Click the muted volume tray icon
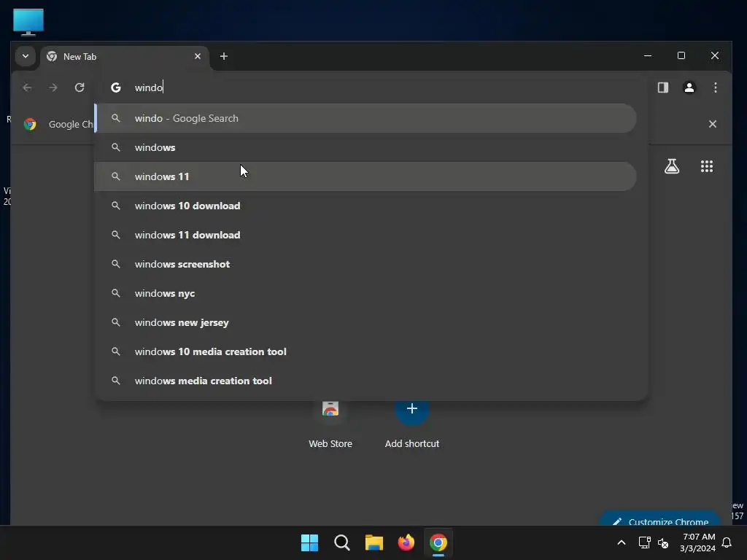Viewport: 747px width, 560px height. click(x=663, y=542)
